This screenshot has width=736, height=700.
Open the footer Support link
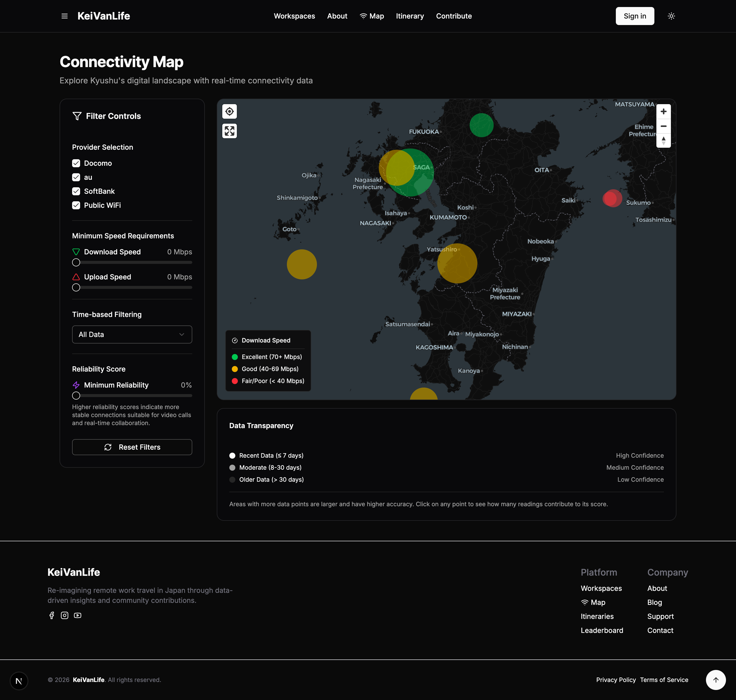click(x=660, y=616)
